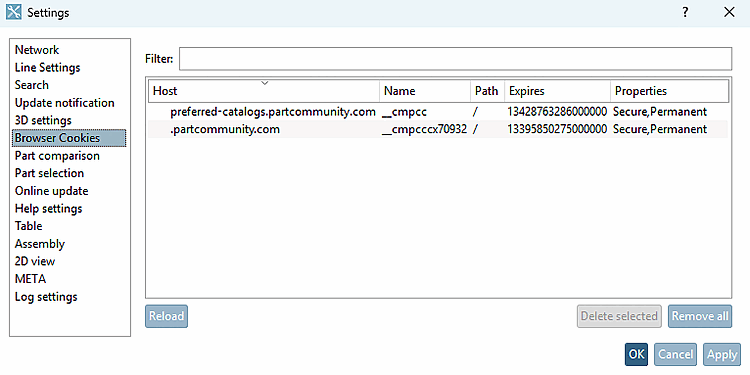Screen dimensions: 750x375
Task: Close the Settings dialog window
Action: point(729,12)
